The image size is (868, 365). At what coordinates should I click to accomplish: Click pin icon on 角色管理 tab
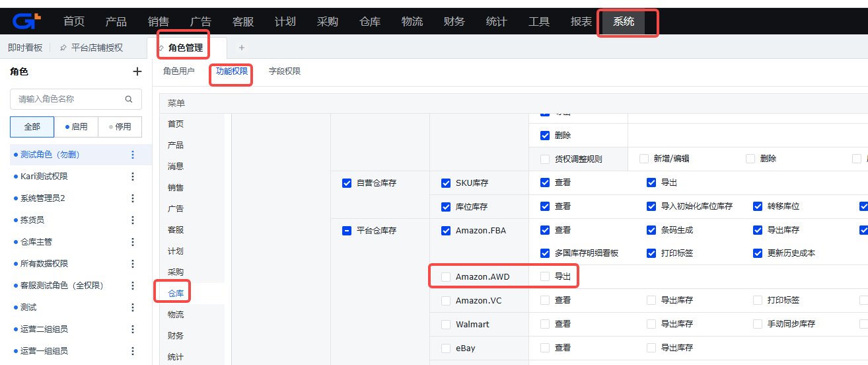tap(161, 48)
